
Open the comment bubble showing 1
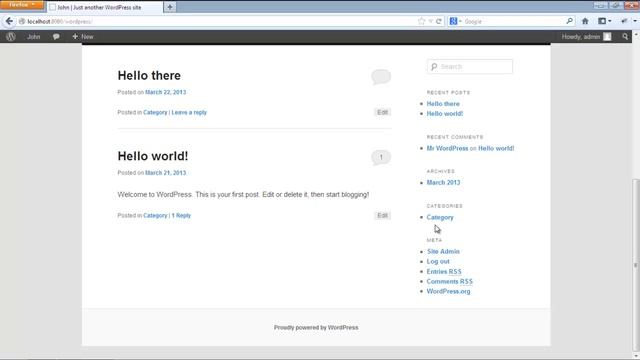tap(381, 157)
